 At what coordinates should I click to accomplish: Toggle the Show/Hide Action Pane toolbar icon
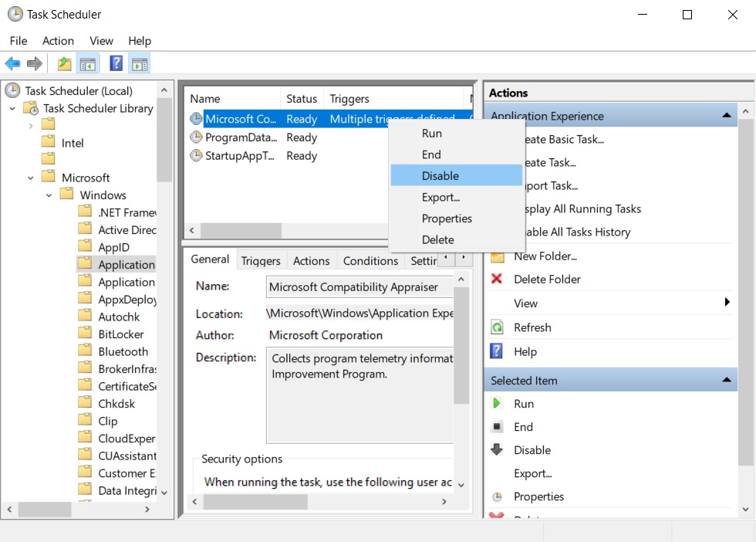click(x=140, y=63)
